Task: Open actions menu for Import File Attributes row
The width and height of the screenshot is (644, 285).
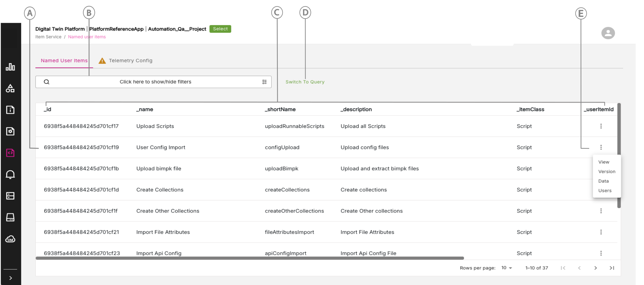Action: pos(601,232)
